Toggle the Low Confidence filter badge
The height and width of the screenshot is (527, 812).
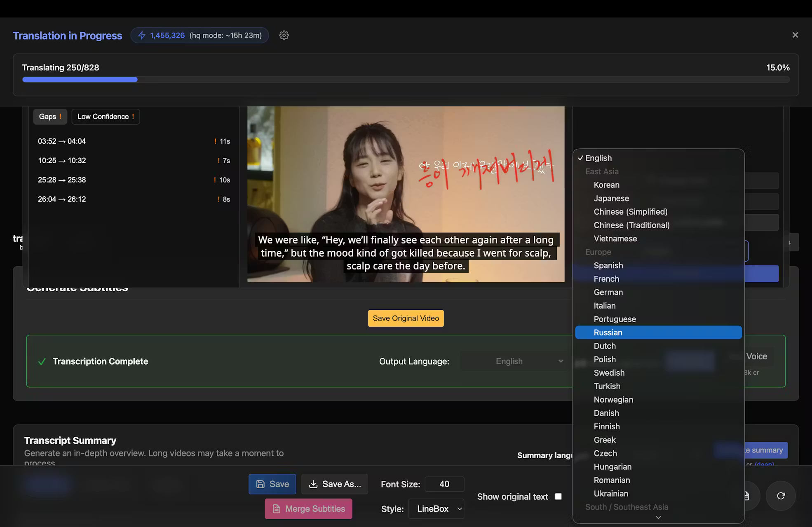click(x=106, y=117)
